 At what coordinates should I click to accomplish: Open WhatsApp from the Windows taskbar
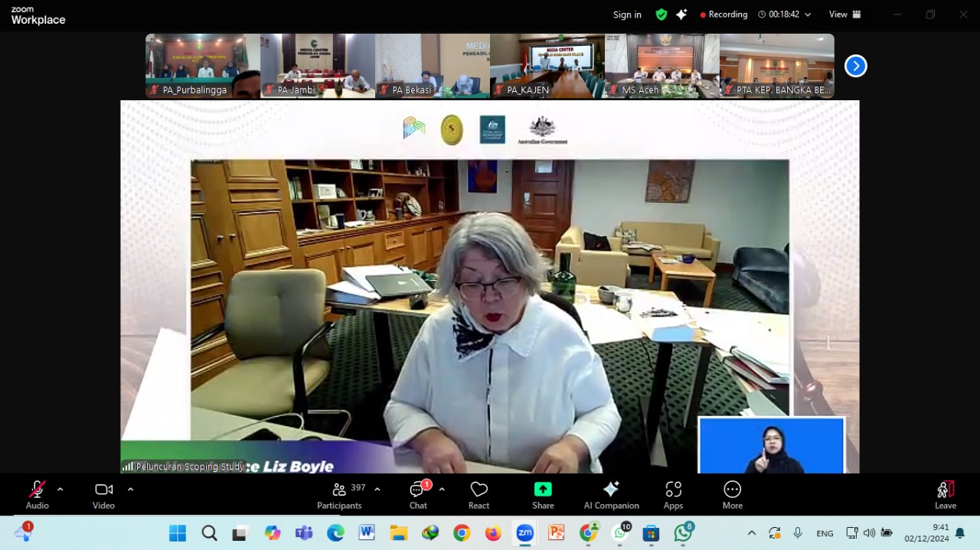683,533
